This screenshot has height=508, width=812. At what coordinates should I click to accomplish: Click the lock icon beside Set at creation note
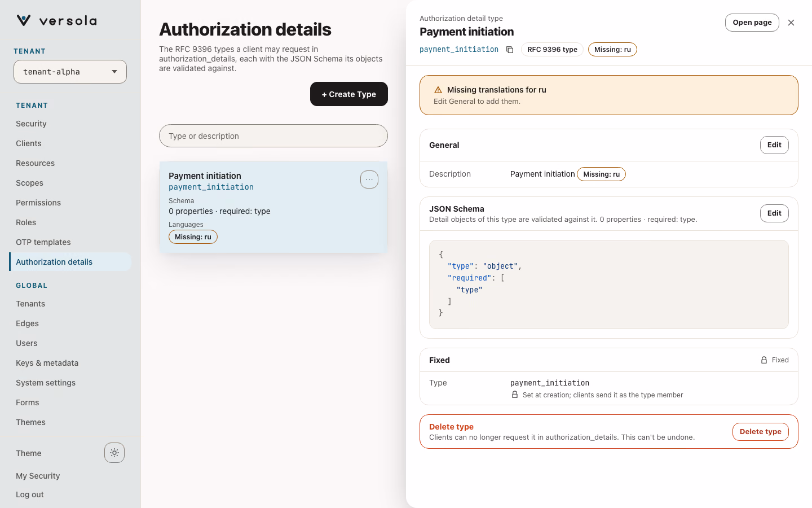[x=515, y=395]
